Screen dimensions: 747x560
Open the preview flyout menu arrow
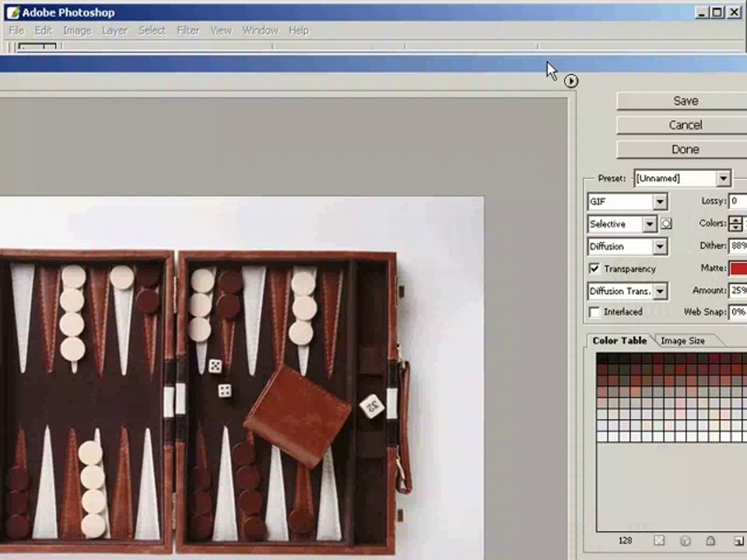(570, 81)
